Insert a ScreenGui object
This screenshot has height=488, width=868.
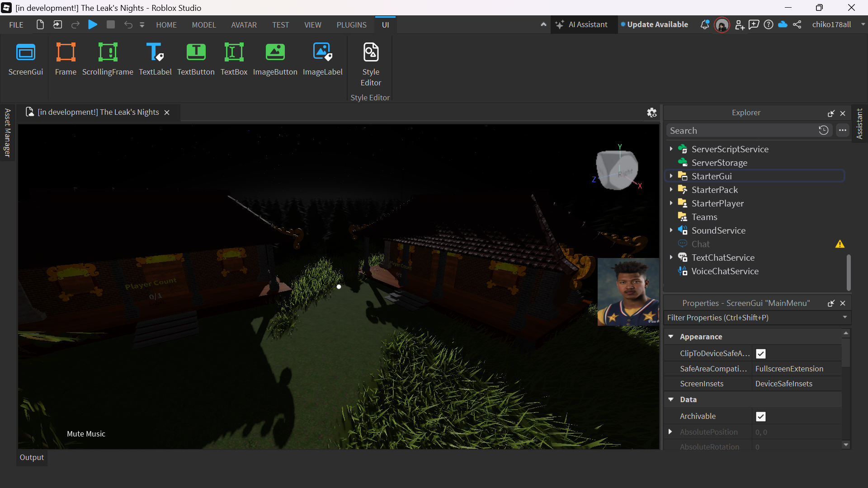pos(25,59)
